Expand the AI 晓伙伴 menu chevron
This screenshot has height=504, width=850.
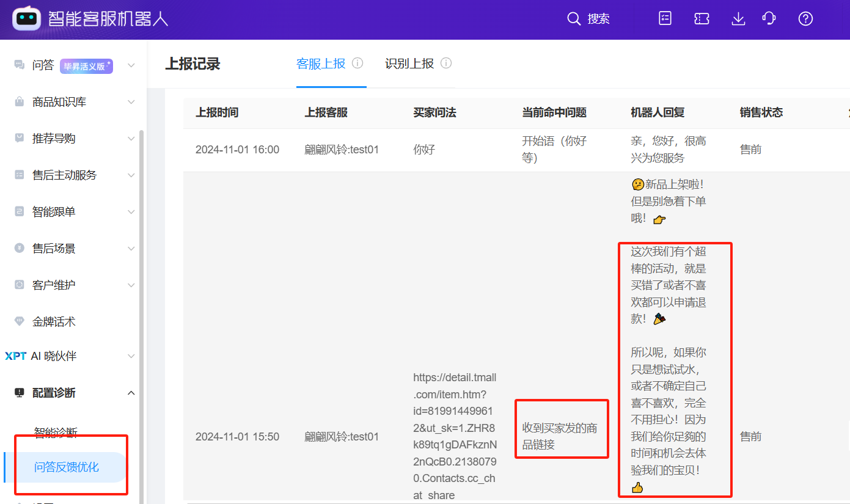tap(131, 356)
